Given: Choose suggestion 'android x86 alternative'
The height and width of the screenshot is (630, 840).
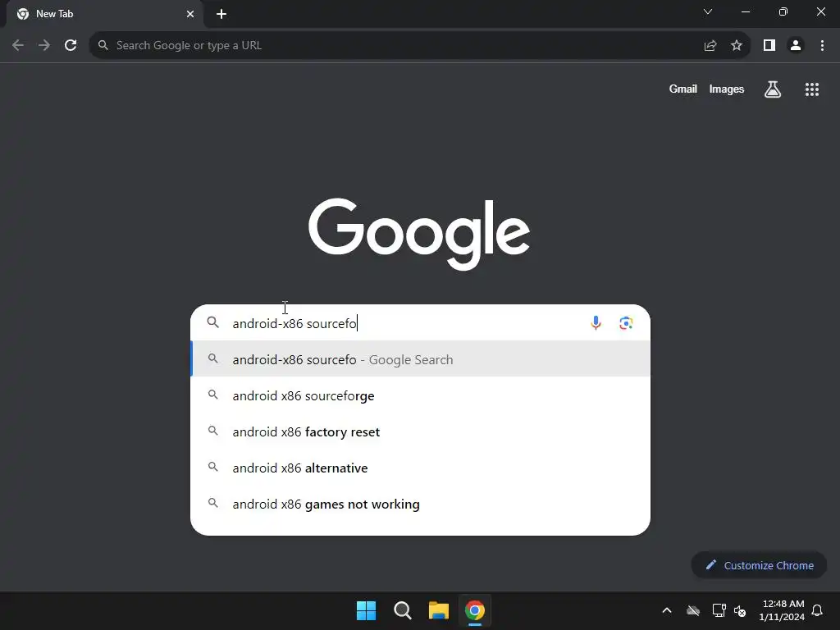Looking at the screenshot, I should click(x=421, y=468).
